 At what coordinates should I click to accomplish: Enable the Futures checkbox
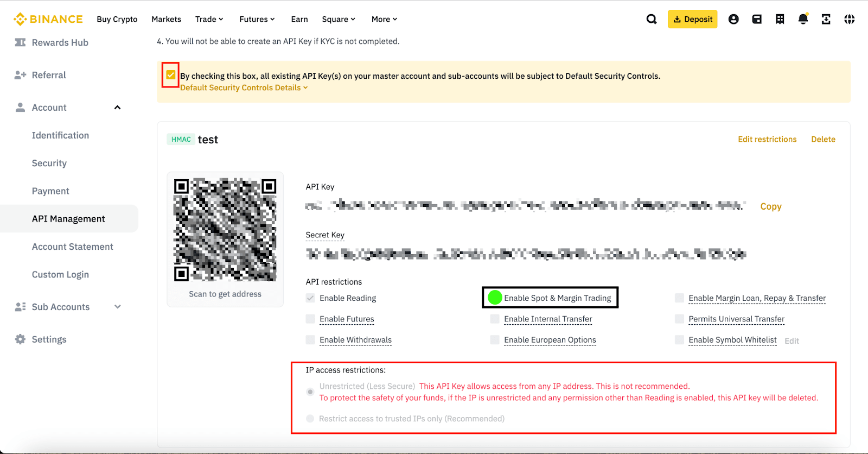pyautogui.click(x=310, y=319)
